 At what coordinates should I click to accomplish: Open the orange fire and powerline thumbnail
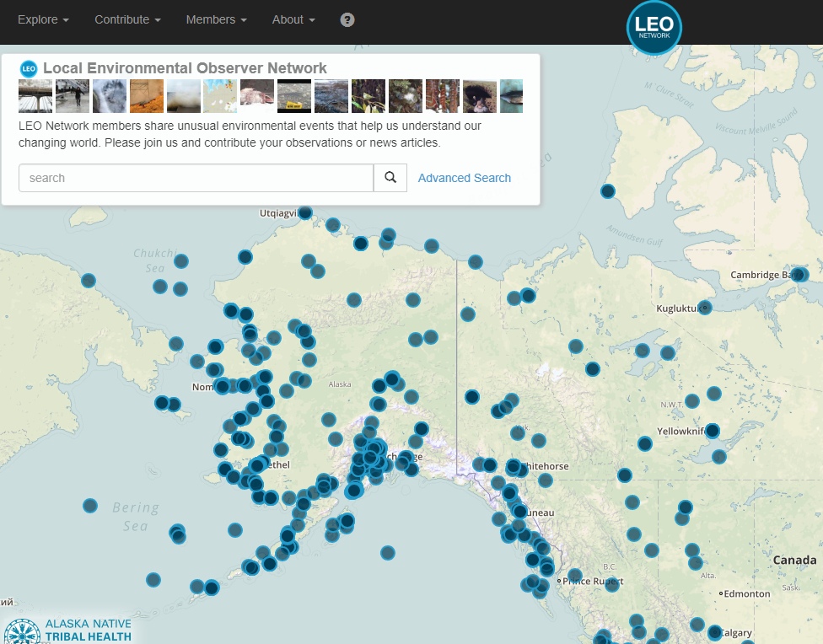point(147,96)
